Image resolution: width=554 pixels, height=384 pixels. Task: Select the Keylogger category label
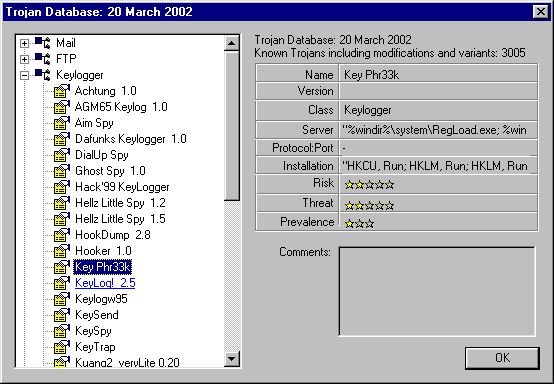[x=79, y=75]
